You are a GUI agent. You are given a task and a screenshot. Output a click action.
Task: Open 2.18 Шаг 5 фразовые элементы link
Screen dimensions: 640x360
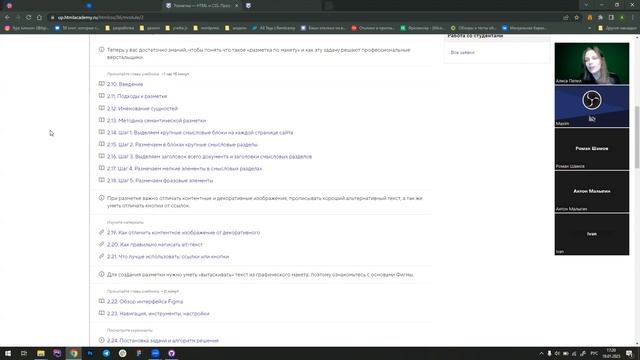[x=160, y=180]
